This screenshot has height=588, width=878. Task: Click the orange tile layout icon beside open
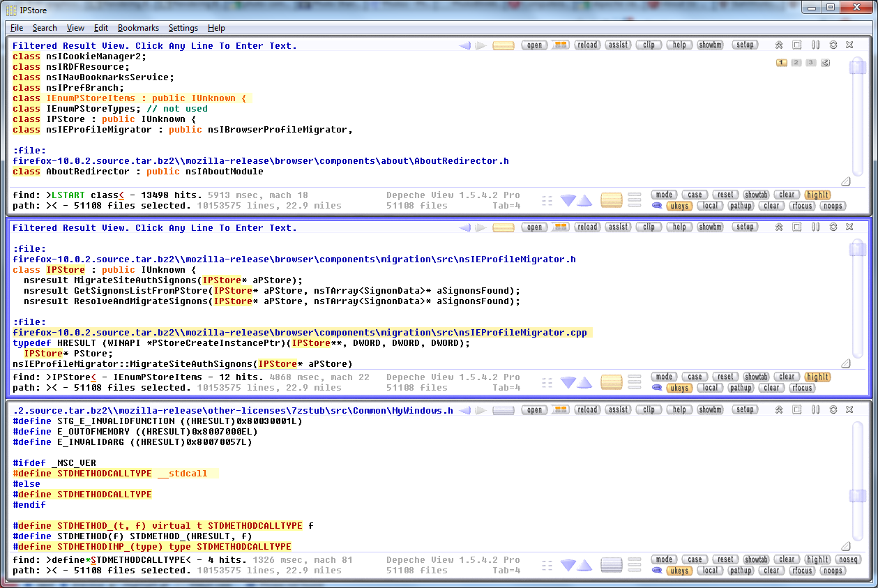click(560, 45)
